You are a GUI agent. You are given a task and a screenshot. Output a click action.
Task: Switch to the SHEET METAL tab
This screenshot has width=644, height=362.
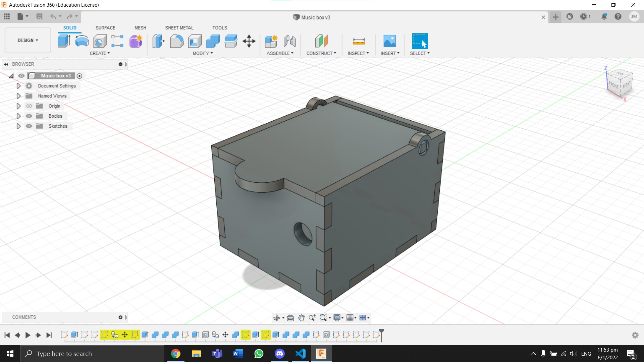(179, 28)
